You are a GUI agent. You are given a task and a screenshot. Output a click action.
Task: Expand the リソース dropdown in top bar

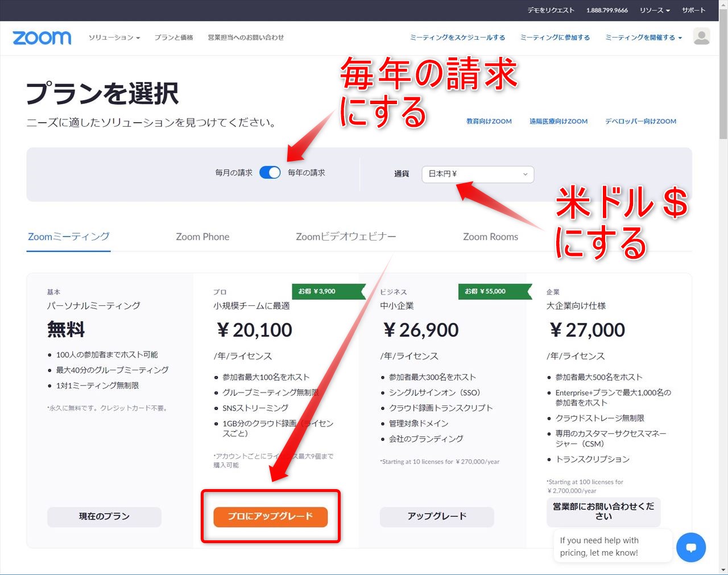[655, 10]
